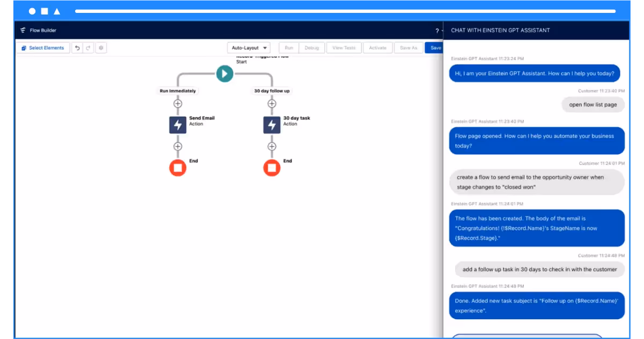Click the Customer 11:24:48 PM timestamp
The height and width of the screenshot is (339, 644).
[601, 256]
